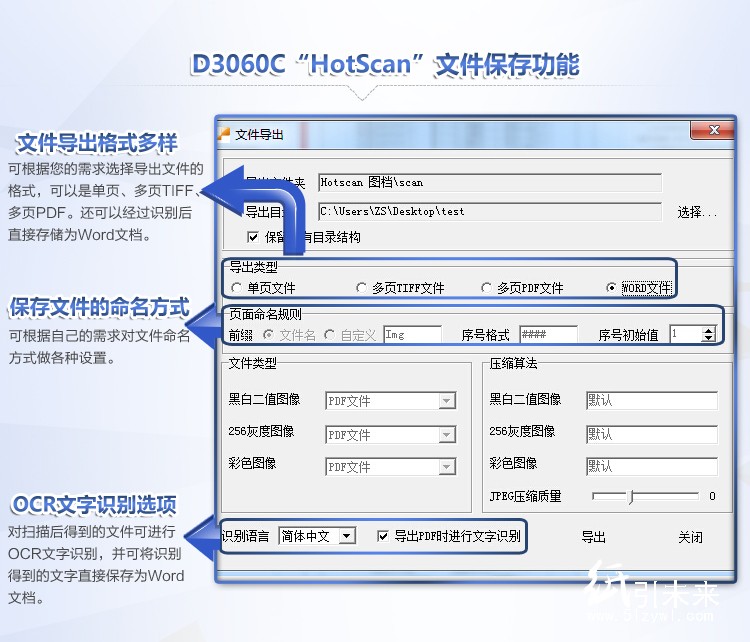The height and width of the screenshot is (642, 750).
Task: Open the 黑白二值图像 file type dropdown
Action: [446, 401]
